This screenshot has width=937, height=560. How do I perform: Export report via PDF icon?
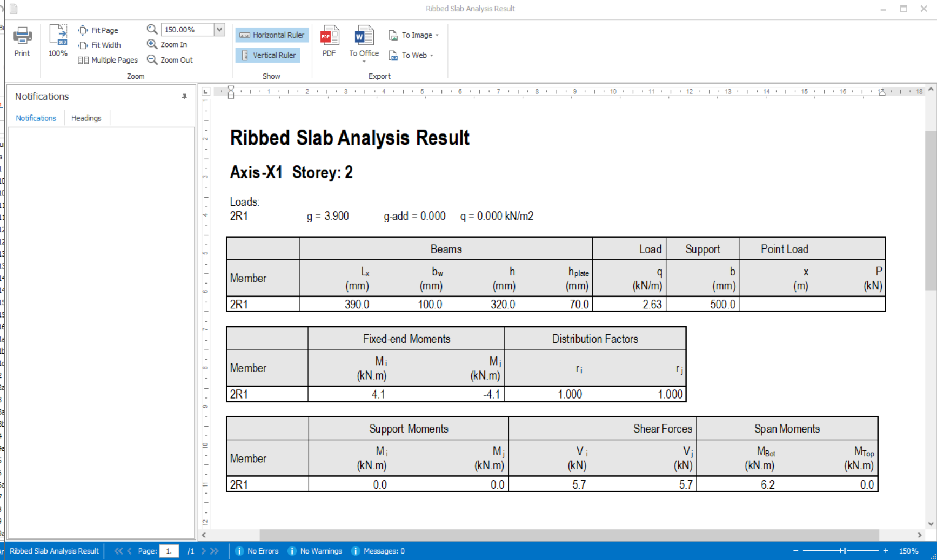click(329, 36)
